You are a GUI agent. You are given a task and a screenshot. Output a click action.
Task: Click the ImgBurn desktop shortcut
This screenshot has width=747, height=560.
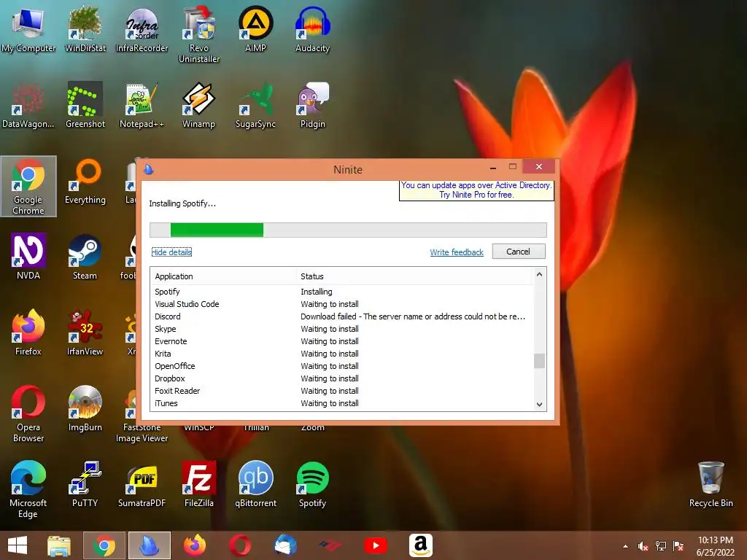coord(85,408)
